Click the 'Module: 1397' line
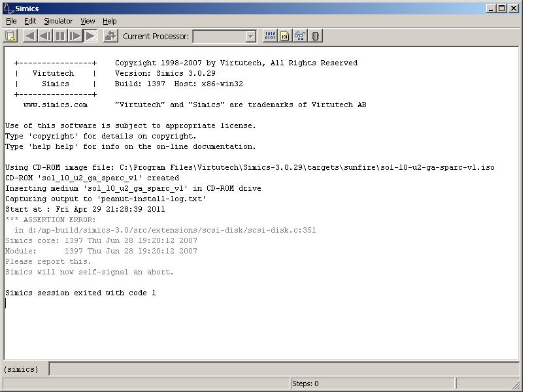The image size is (549, 392). [101, 252]
